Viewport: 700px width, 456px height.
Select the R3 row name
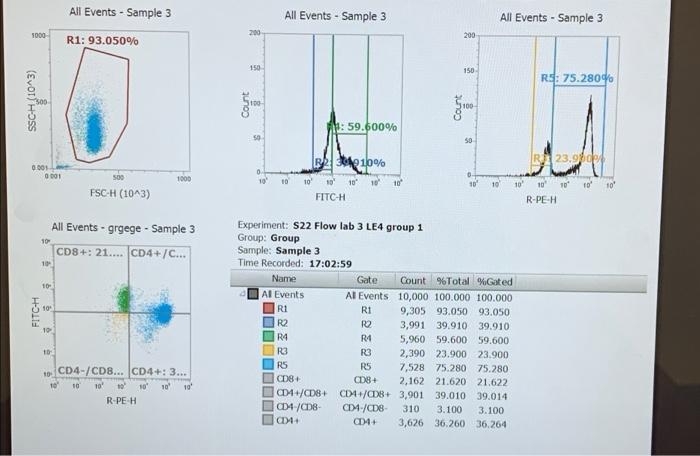(283, 351)
